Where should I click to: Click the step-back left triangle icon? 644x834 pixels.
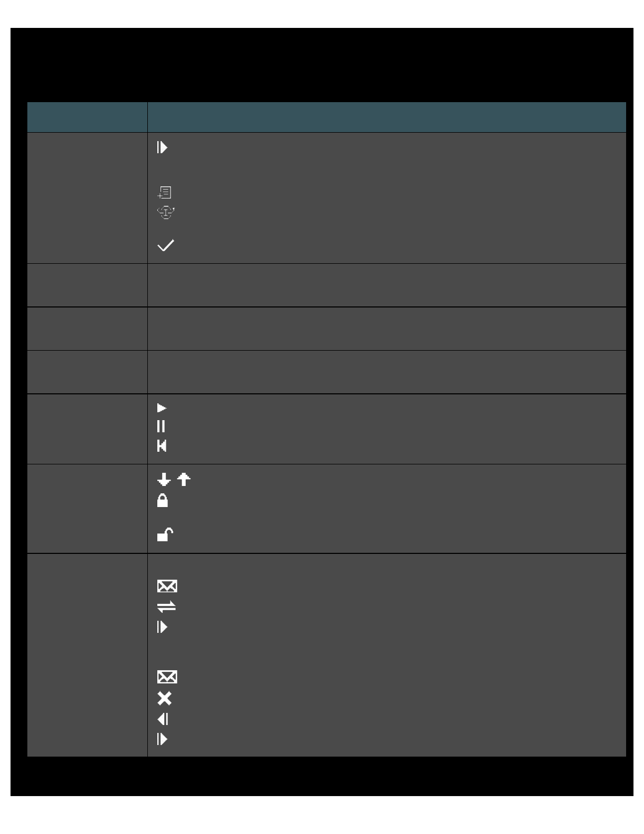click(163, 719)
